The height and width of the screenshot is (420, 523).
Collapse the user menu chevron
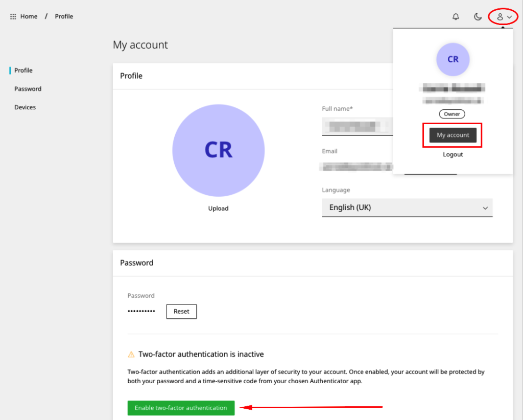pyautogui.click(x=509, y=17)
